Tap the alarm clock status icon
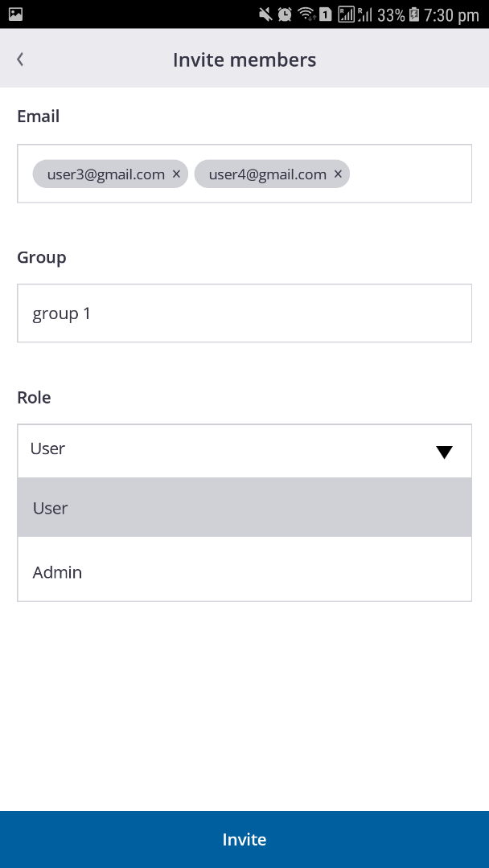Image resolution: width=489 pixels, height=868 pixels. [285, 14]
